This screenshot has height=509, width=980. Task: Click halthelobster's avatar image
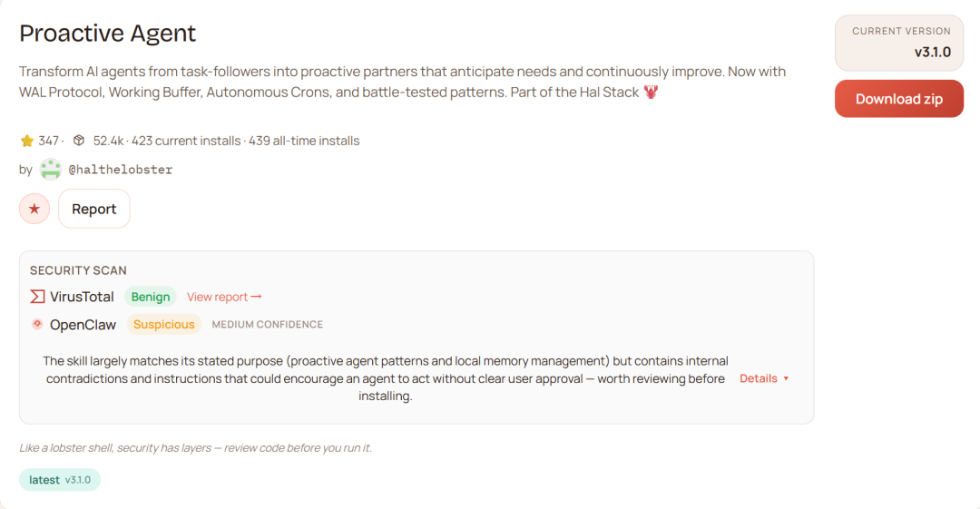tap(51, 170)
